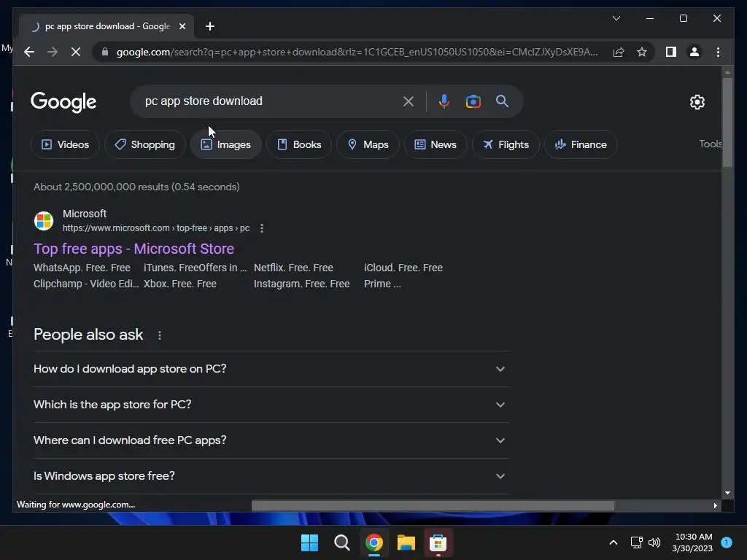This screenshot has height=560, width=747.
Task: Open Microsoft Store from the taskbar
Action: pyautogui.click(x=438, y=542)
